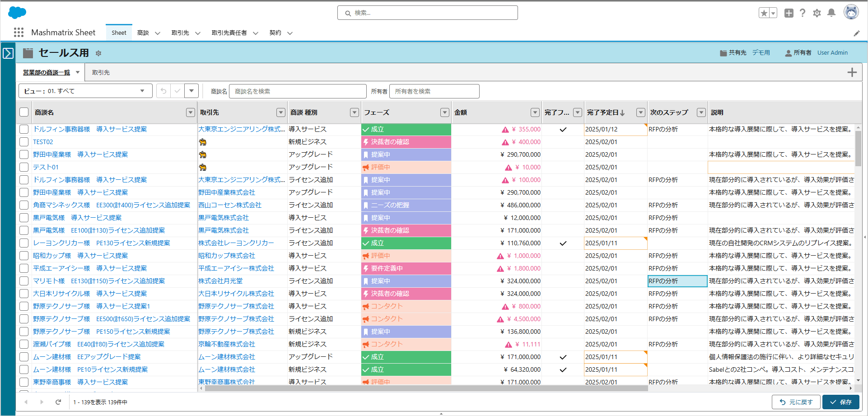The height and width of the screenshot is (416, 868).
Task: Check the 渡瀬パイプ様 row checkbox
Action: click(24, 344)
